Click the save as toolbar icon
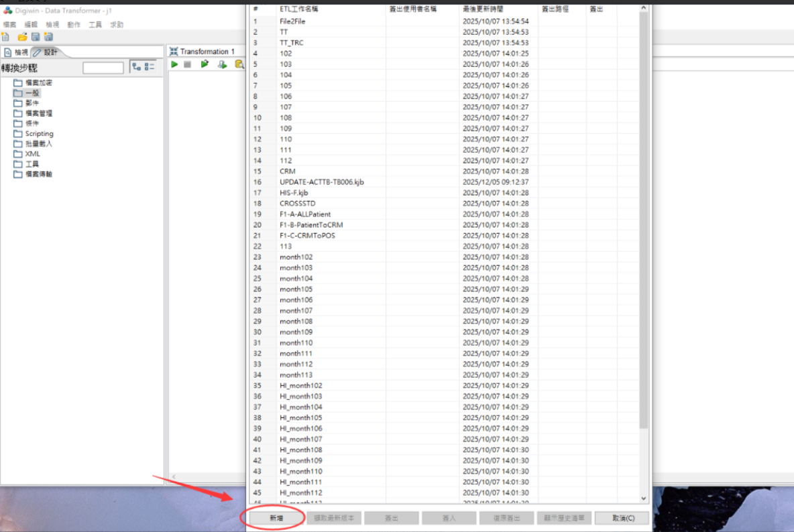The height and width of the screenshot is (532, 794). point(48,37)
